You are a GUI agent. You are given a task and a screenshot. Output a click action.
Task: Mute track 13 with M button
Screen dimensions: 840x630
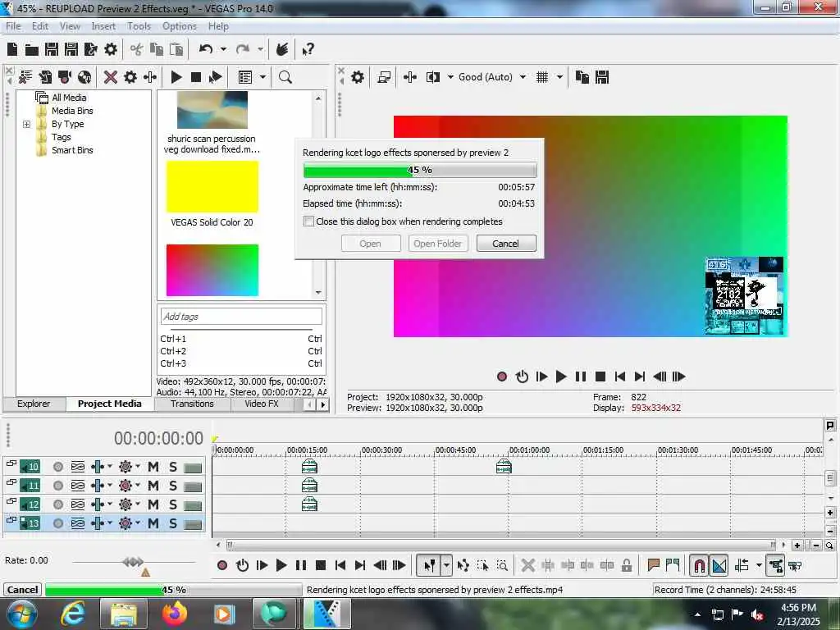pyautogui.click(x=153, y=523)
